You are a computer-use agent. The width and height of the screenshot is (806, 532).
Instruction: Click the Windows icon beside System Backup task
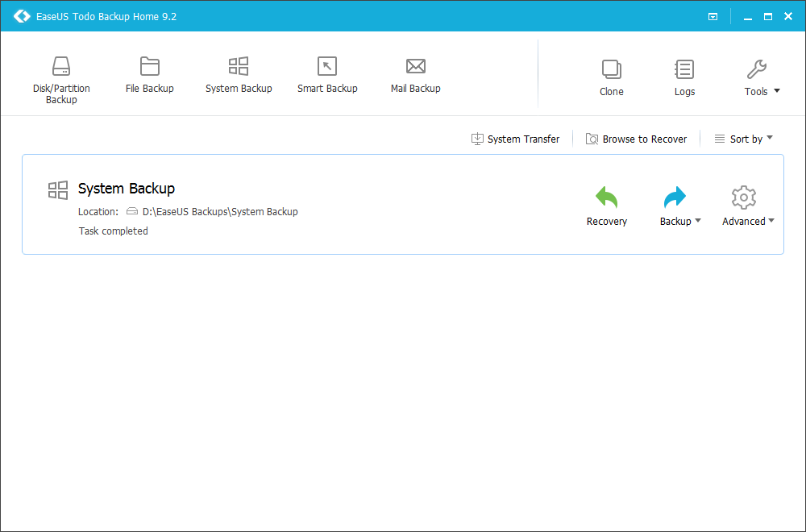click(x=57, y=189)
